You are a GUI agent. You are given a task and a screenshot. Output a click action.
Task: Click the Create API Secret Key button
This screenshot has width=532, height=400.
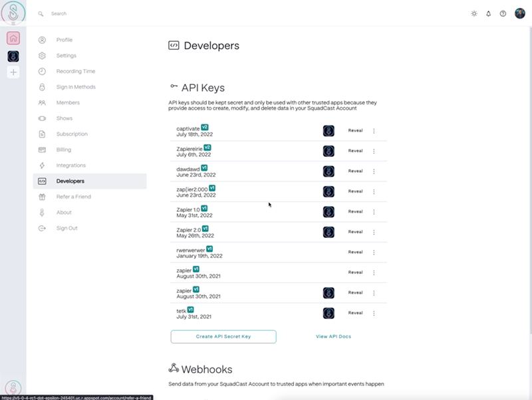(223, 337)
